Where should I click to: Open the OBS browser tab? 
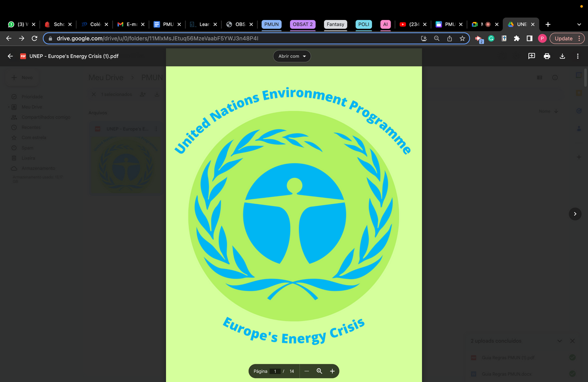tap(239, 24)
